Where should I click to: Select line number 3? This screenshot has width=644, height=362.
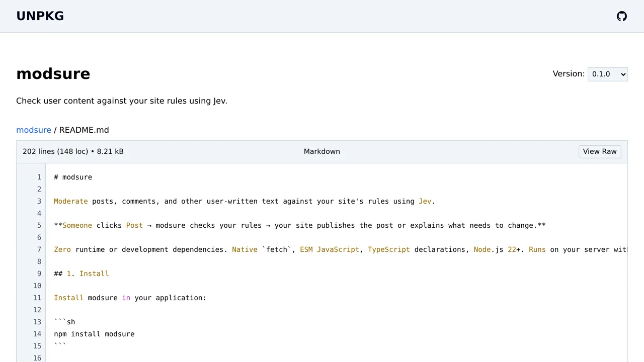click(x=39, y=201)
